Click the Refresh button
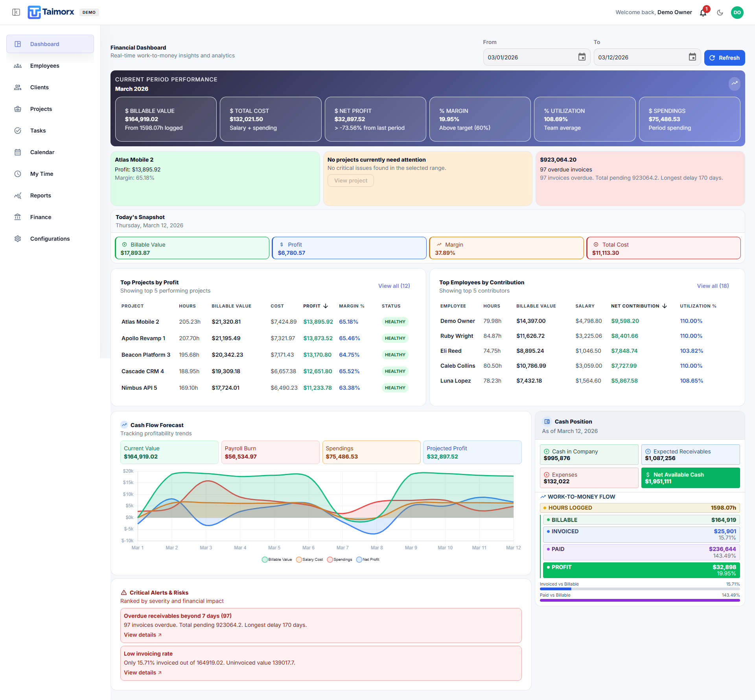This screenshot has height=700, width=755. pos(724,57)
